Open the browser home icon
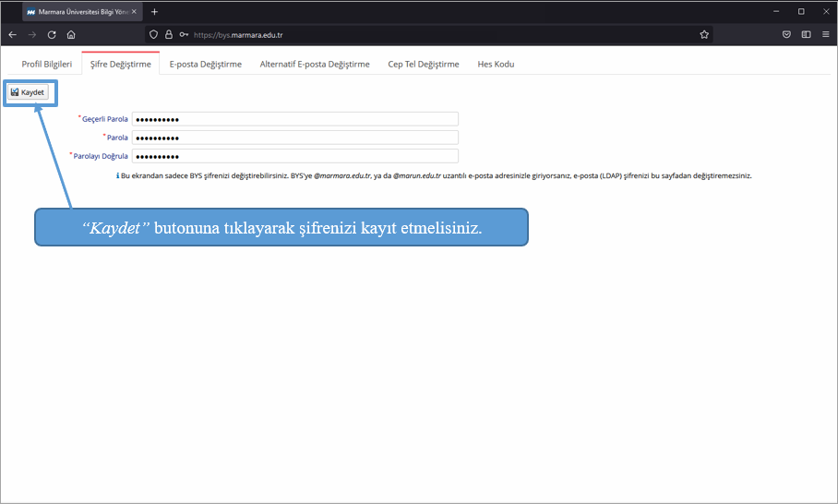Screen dimensions: 838x504 [71, 35]
